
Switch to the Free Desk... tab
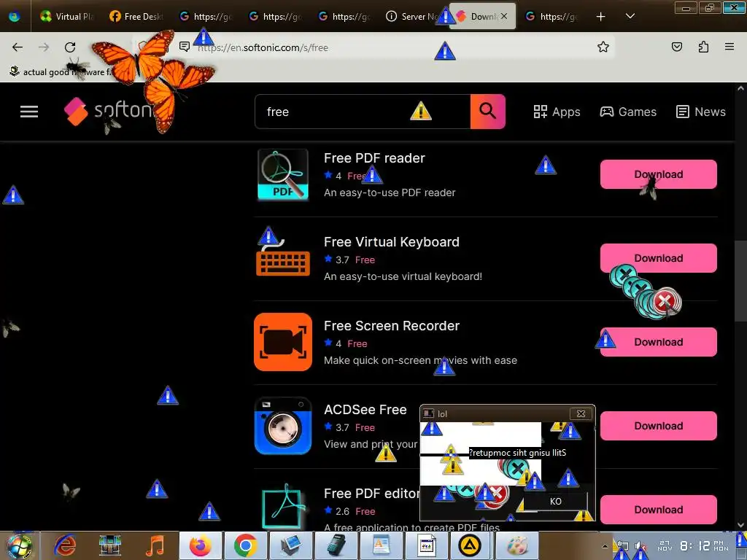point(136,16)
